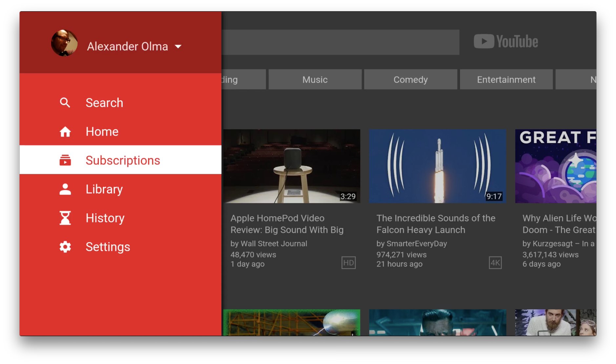
Task: Expand the account switcher arrow
Action: click(x=178, y=47)
